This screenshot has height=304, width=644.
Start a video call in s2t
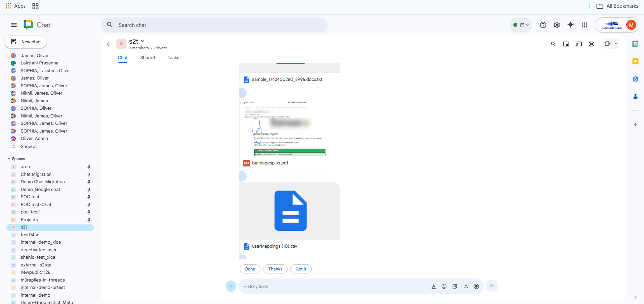(607, 44)
